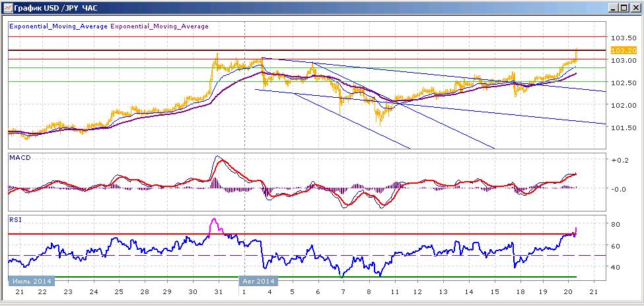This screenshot has height=306, width=644.
Task: Click date label 14 on time axis
Action: pos(469,291)
